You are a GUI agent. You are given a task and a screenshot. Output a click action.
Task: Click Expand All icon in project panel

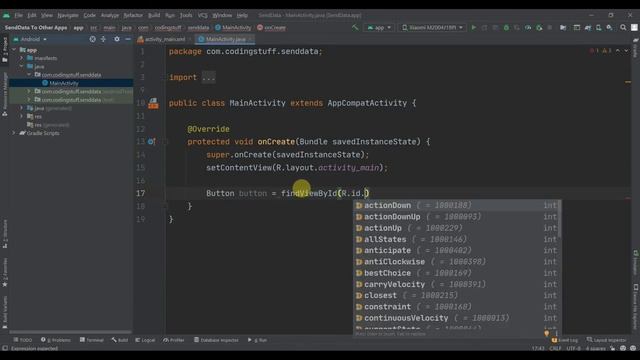coord(103,39)
